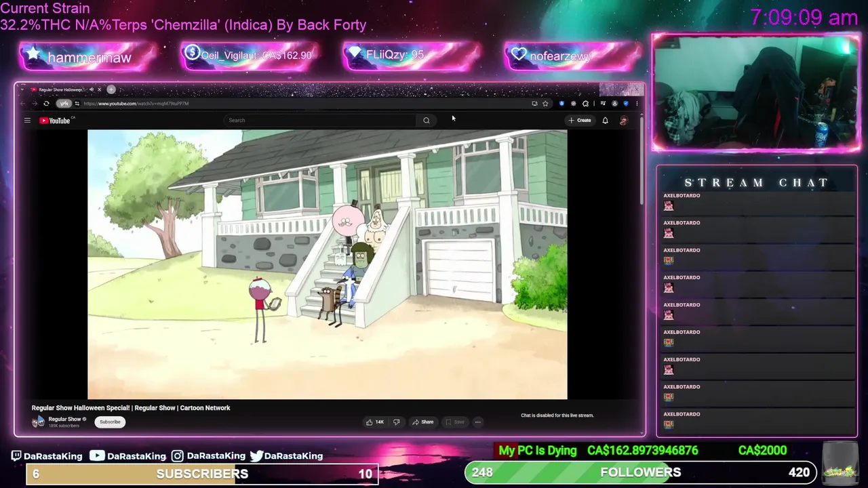Click the Save button under video
The height and width of the screenshot is (488, 868).
pyautogui.click(x=454, y=422)
